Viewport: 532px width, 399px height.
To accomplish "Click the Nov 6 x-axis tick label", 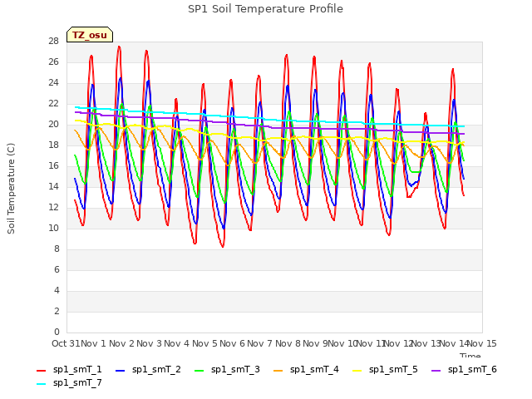I will (232, 343).
